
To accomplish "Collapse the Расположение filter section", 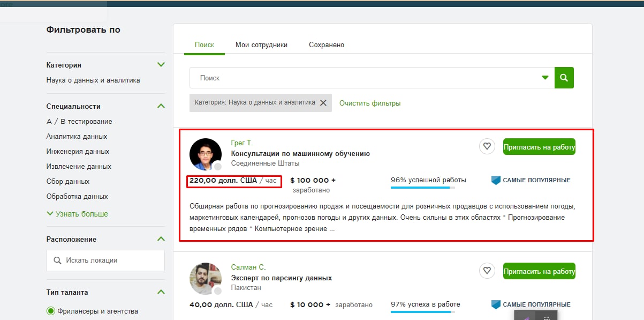I will point(161,239).
